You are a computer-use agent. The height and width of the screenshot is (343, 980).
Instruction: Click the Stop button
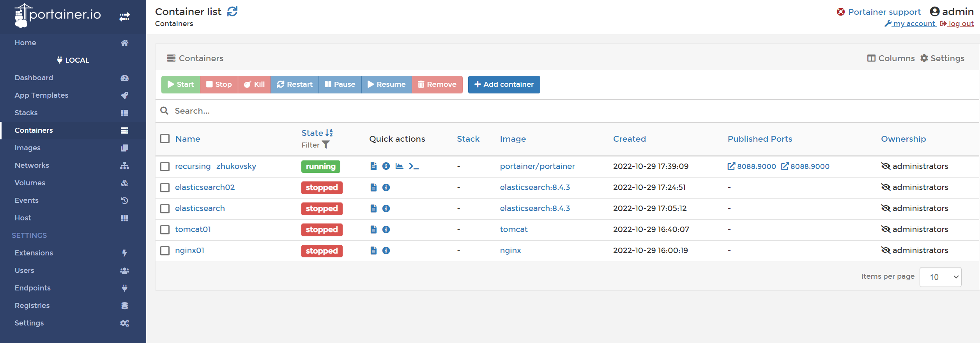219,84
